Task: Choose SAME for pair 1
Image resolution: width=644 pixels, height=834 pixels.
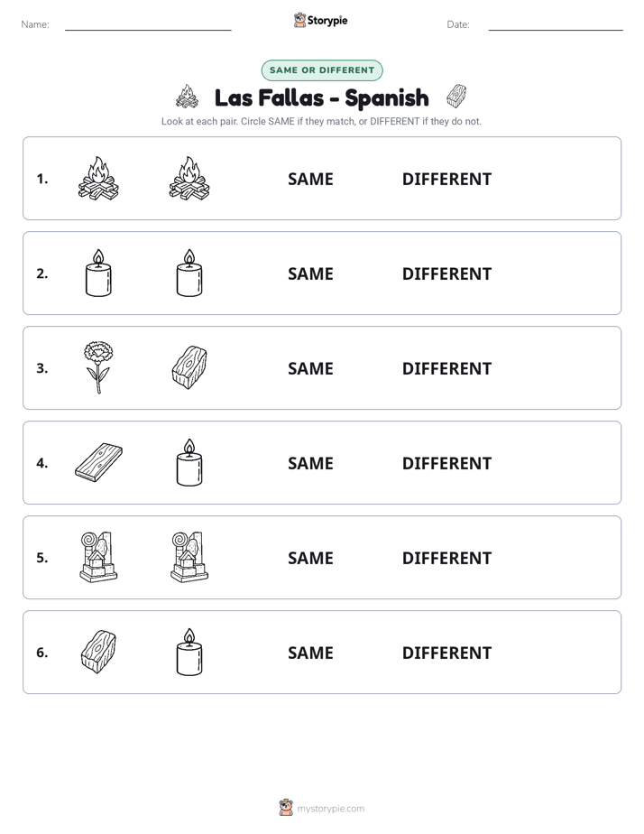Action: (x=310, y=180)
